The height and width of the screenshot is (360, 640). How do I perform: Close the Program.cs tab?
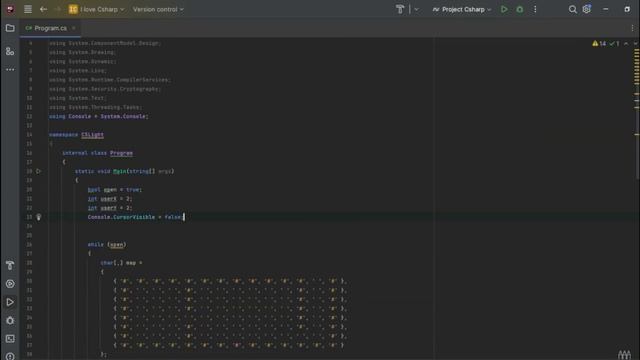[74, 28]
